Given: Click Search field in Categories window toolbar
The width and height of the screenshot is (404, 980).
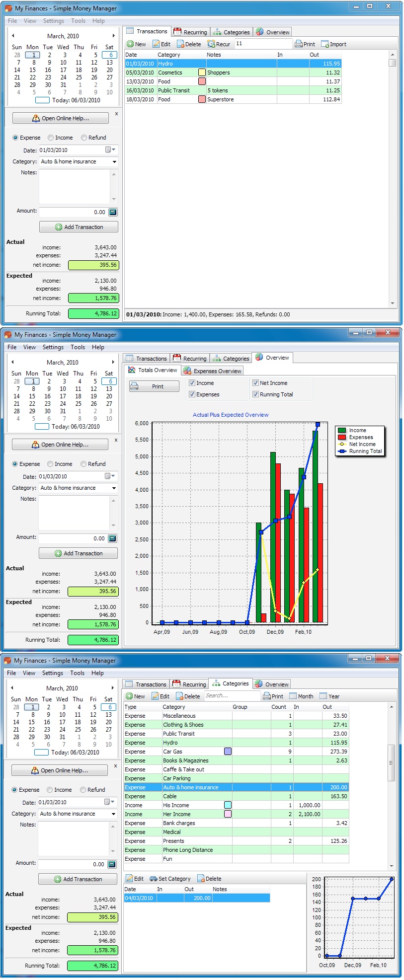Looking at the screenshot, I should [x=232, y=696].
